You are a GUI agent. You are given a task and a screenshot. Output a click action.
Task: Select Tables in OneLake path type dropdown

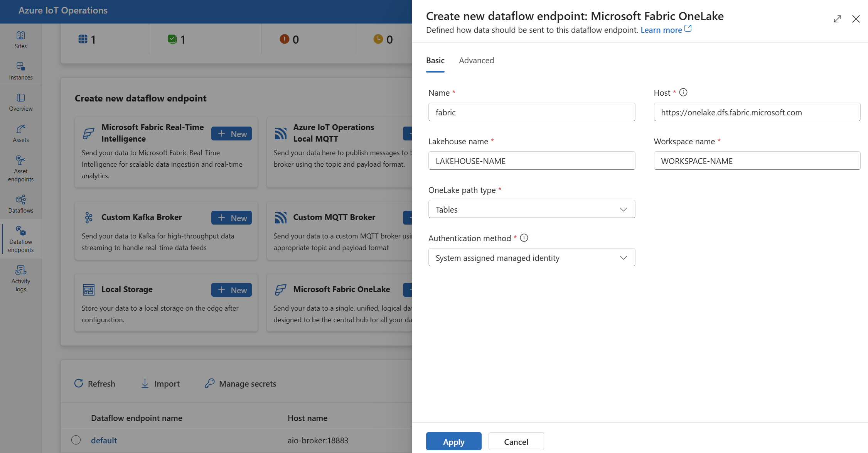532,209
